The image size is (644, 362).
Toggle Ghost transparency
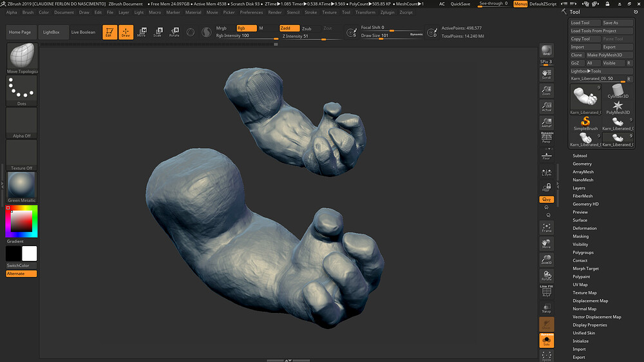click(546, 324)
